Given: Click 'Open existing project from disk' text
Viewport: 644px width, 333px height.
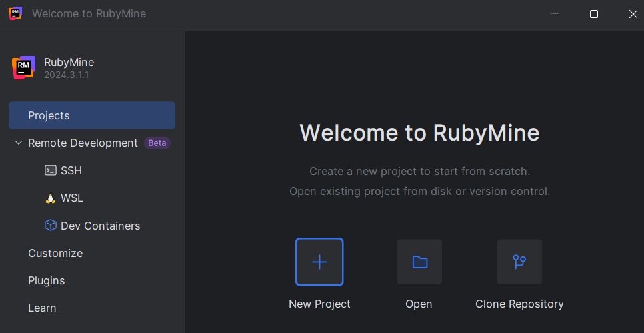Looking at the screenshot, I should pos(420,191).
